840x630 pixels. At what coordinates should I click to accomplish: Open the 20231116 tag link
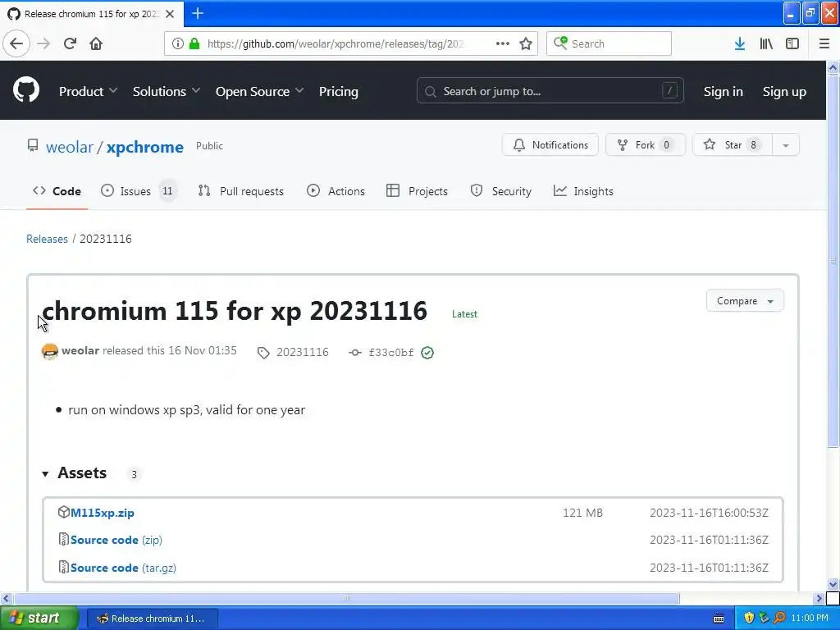tap(302, 352)
